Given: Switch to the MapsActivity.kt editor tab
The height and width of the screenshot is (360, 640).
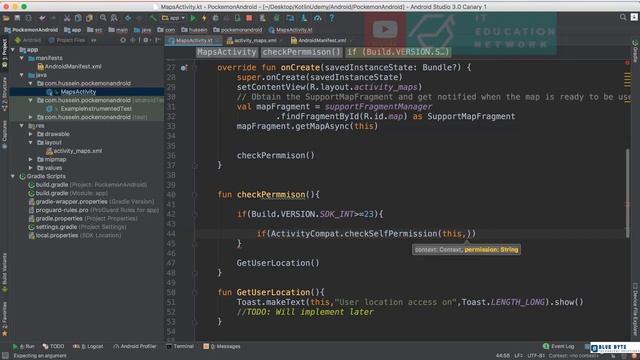Looking at the screenshot, I should pyautogui.click(x=193, y=40).
